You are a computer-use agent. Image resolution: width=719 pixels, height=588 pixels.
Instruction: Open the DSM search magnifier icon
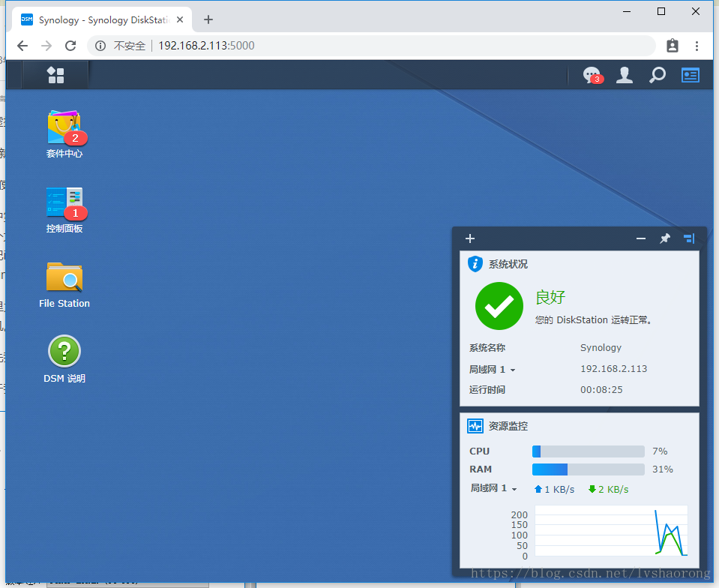(657, 75)
